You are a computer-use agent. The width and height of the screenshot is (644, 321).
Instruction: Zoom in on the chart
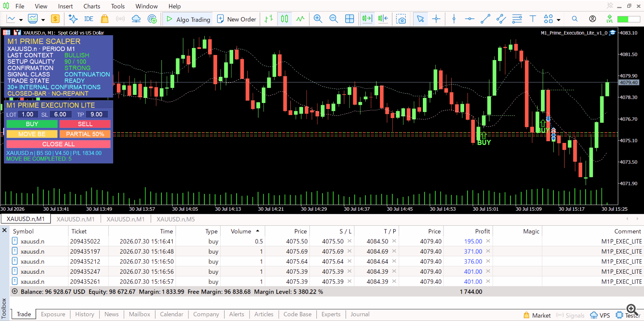pyautogui.click(x=318, y=19)
